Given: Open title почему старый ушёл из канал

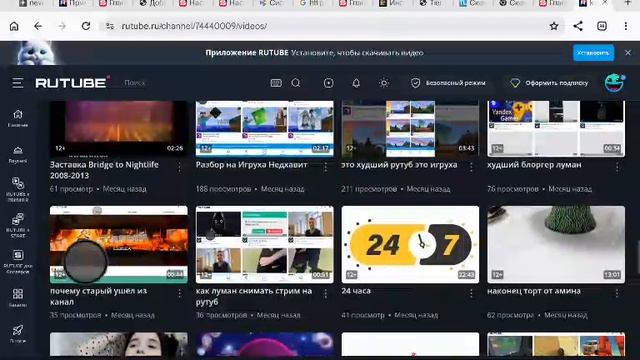Looking at the screenshot, I should pos(98,296).
